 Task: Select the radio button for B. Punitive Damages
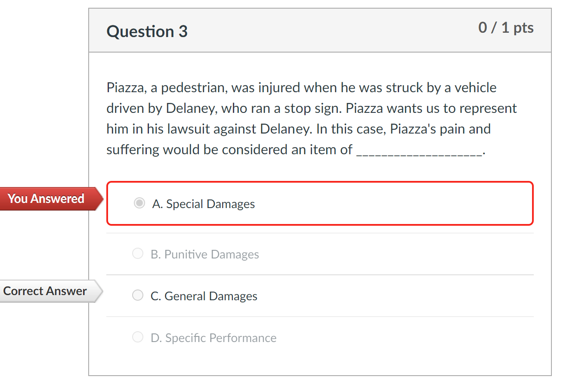pyautogui.click(x=137, y=253)
